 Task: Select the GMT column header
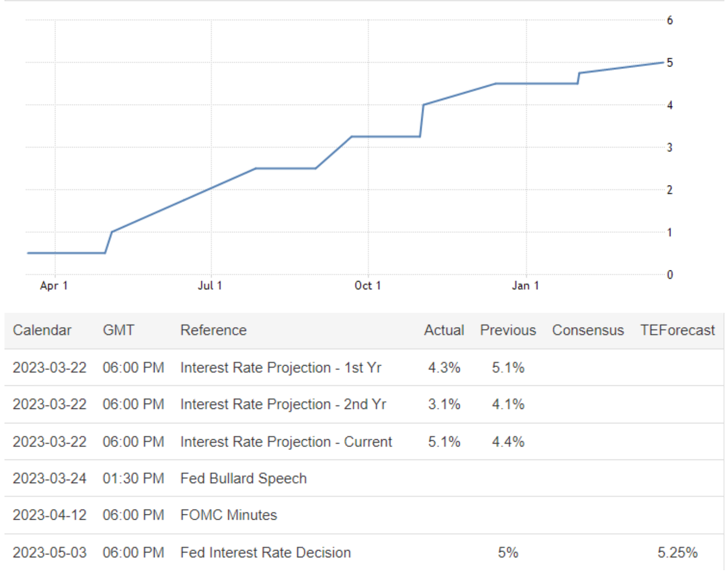pyautogui.click(x=118, y=330)
